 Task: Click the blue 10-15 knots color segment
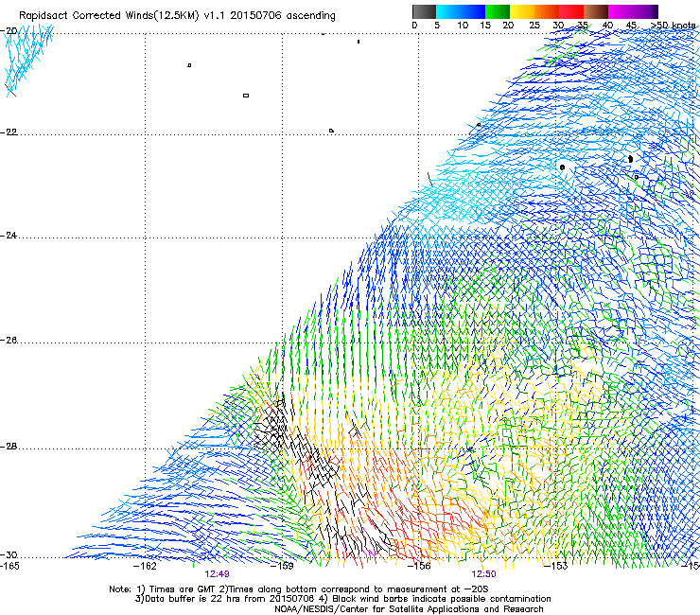(473, 11)
